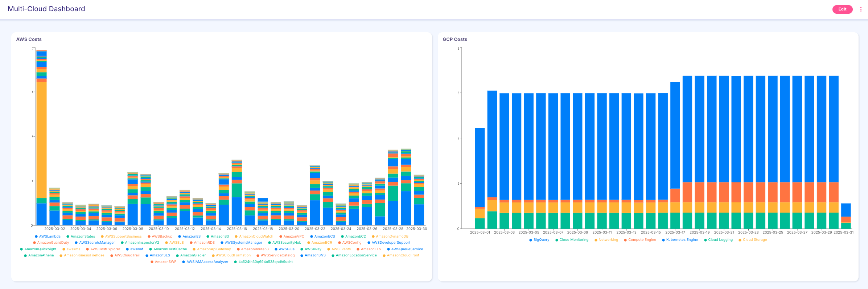Toggle the BigQuery legend entry

click(x=541, y=240)
